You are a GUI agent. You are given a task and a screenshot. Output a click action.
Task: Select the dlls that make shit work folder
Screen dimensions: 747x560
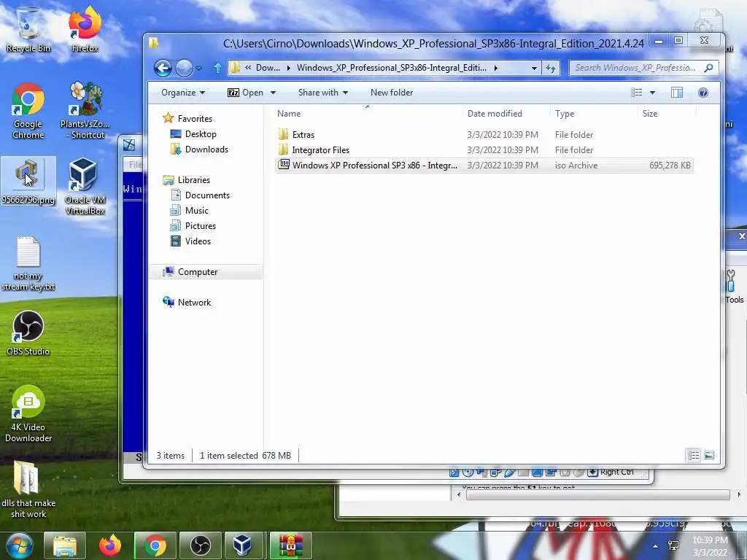tap(28, 489)
